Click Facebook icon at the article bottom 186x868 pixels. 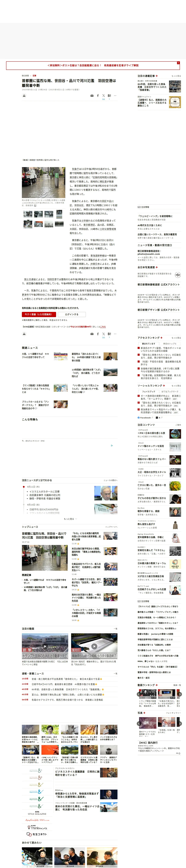(98, 334)
